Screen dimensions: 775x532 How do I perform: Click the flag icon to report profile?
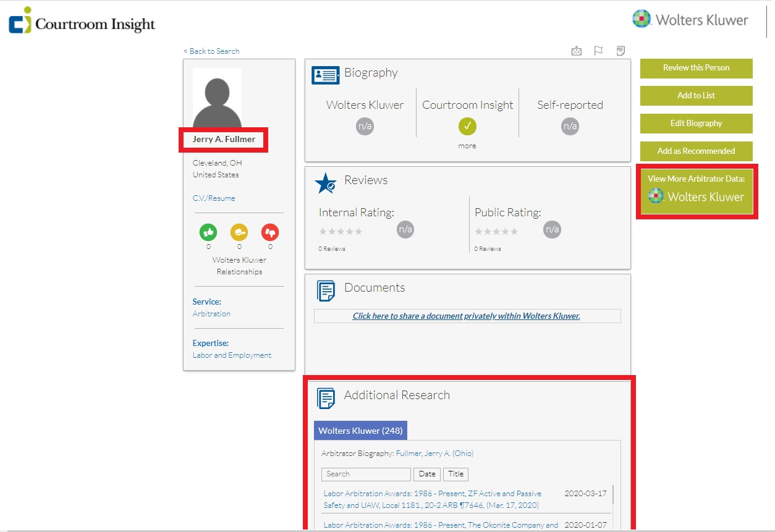598,51
